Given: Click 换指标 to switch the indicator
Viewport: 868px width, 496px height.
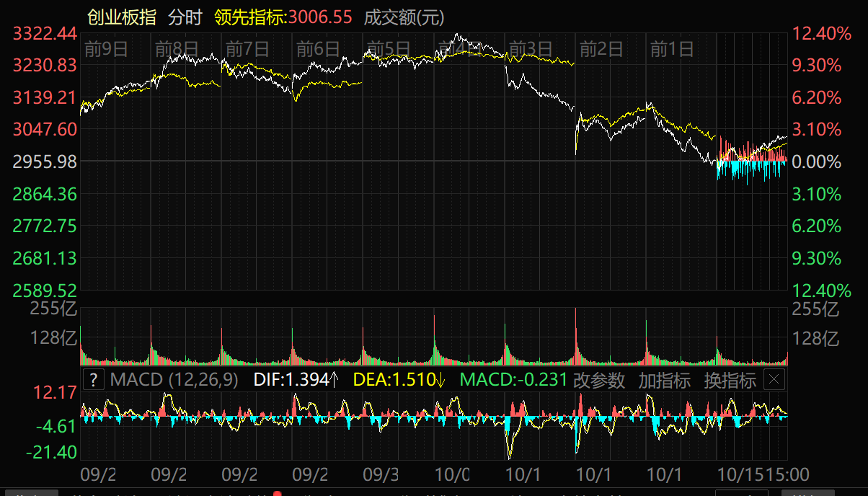Looking at the screenshot, I should 730,380.
